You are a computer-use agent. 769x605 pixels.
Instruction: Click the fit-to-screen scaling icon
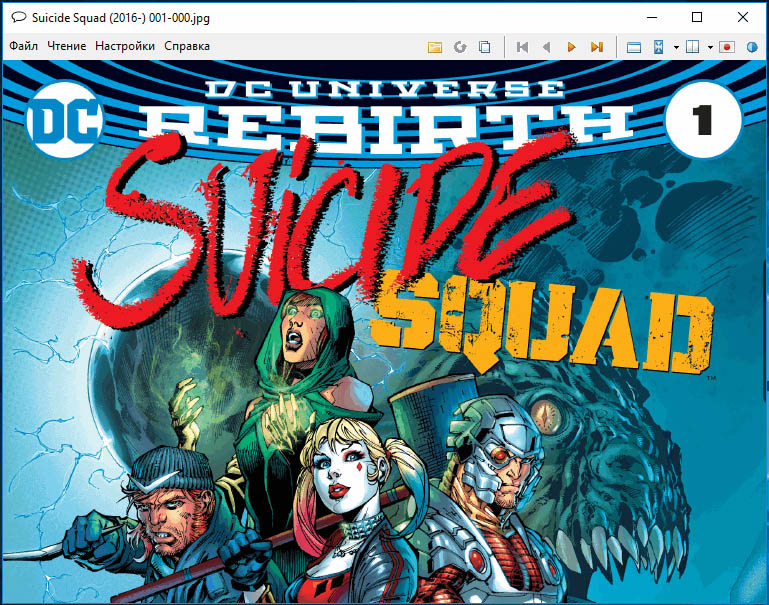(x=659, y=47)
